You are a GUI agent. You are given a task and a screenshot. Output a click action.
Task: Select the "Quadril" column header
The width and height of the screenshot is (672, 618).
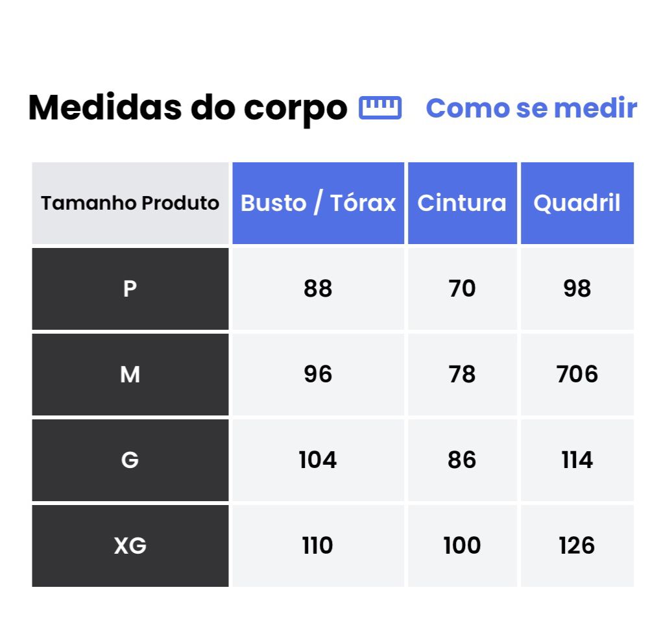coord(577,203)
